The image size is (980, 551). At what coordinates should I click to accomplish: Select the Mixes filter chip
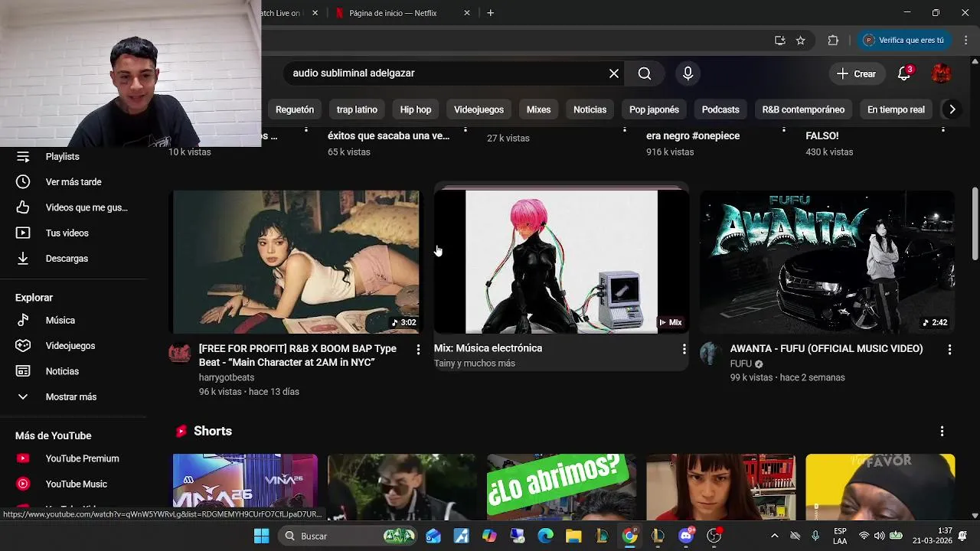(538, 109)
